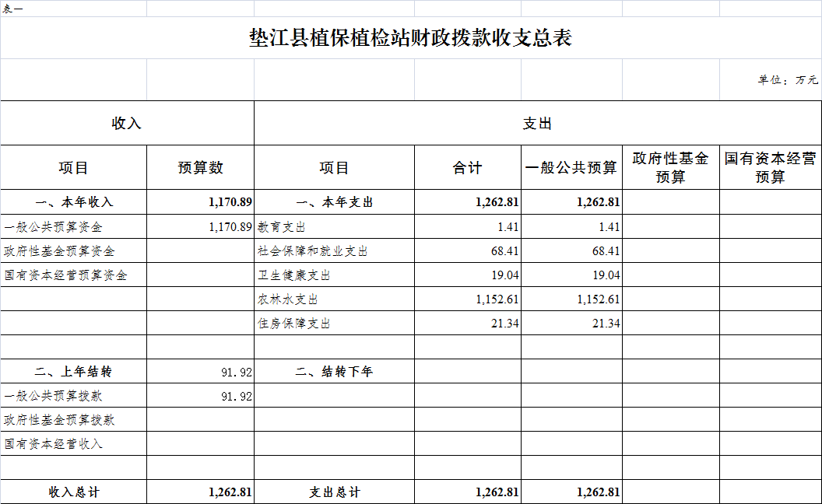This screenshot has width=822, height=504.
Task: Click 卫生健康支出 一般公共预算 value 19.04
Action: coord(606,275)
